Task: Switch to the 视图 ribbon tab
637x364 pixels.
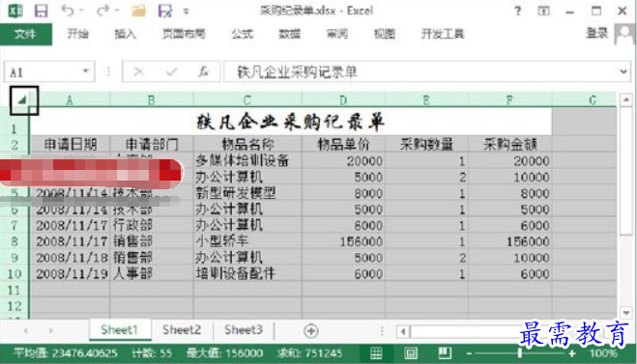Action: pyautogui.click(x=385, y=34)
